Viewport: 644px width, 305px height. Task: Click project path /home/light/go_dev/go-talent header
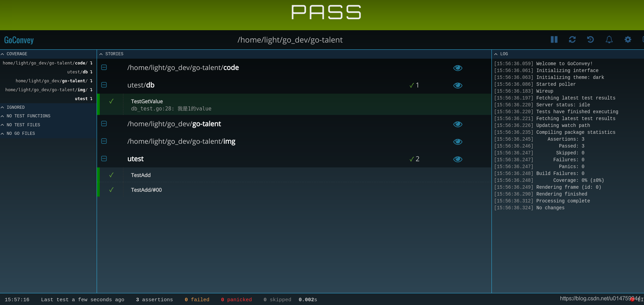[290, 40]
